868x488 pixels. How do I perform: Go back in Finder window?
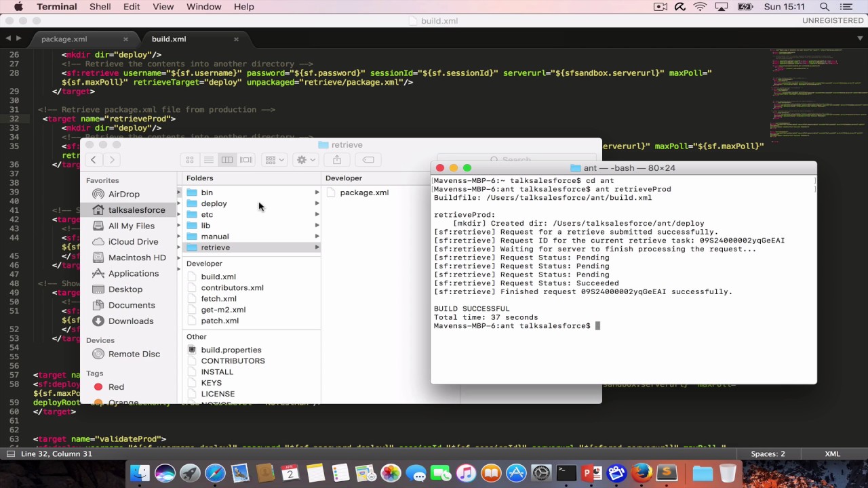click(93, 160)
